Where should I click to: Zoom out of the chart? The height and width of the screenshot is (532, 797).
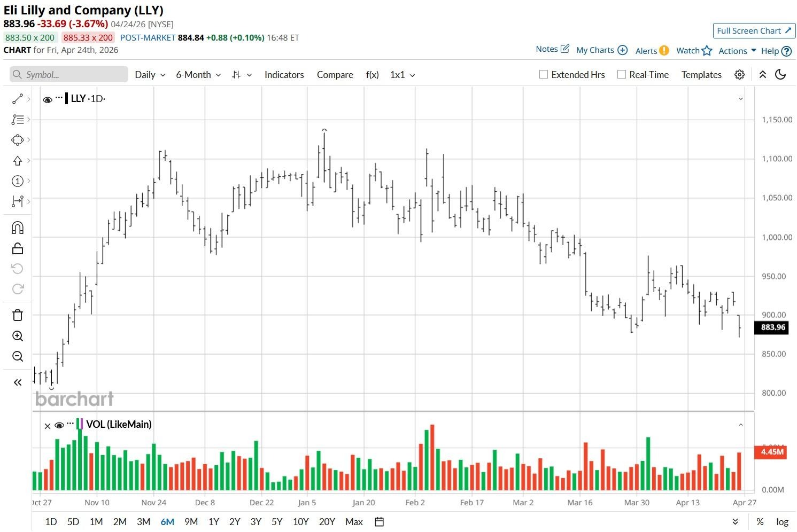click(18, 356)
